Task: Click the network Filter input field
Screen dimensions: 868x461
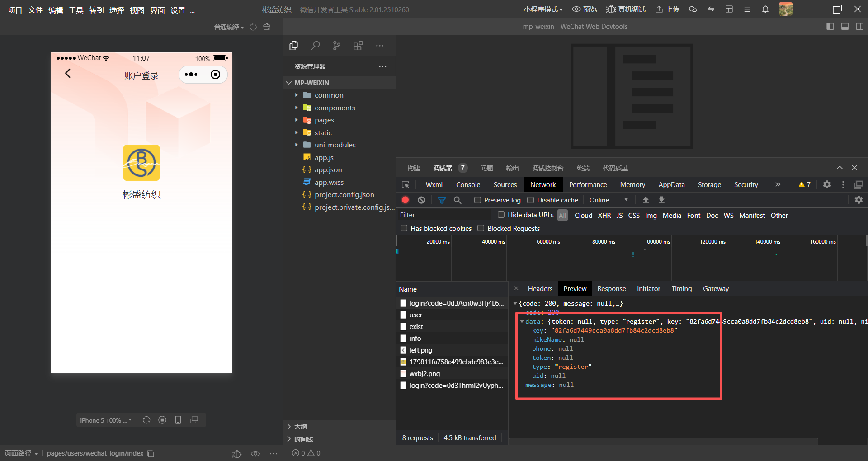Action: point(443,215)
